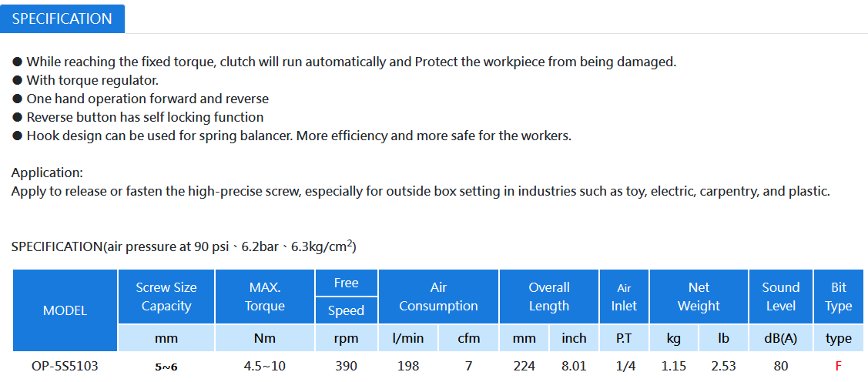Image resolution: width=868 pixels, height=382 pixels.
Task: Click the 7 cfm value
Action: (x=468, y=366)
